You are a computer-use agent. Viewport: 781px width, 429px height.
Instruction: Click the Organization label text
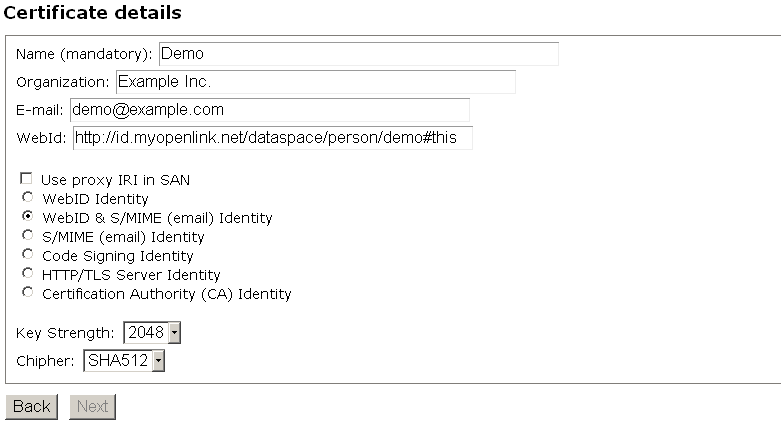[x=62, y=82]
